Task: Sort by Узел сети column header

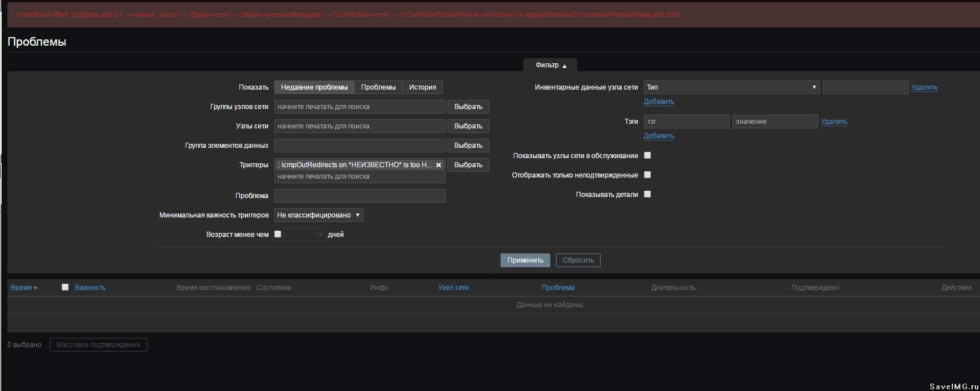Action: (453, 288)
